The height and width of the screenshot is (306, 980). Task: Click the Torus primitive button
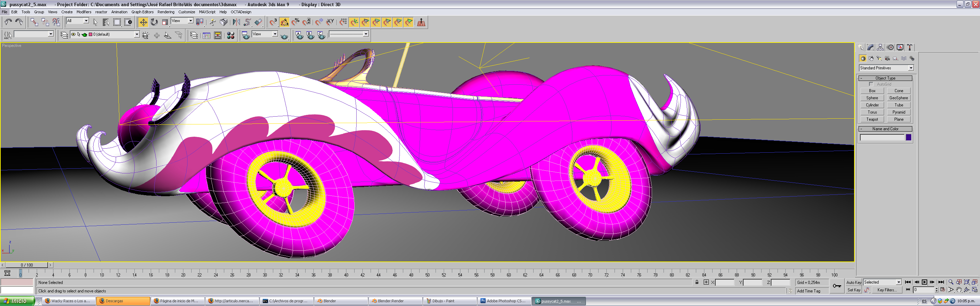pos(872,112)
